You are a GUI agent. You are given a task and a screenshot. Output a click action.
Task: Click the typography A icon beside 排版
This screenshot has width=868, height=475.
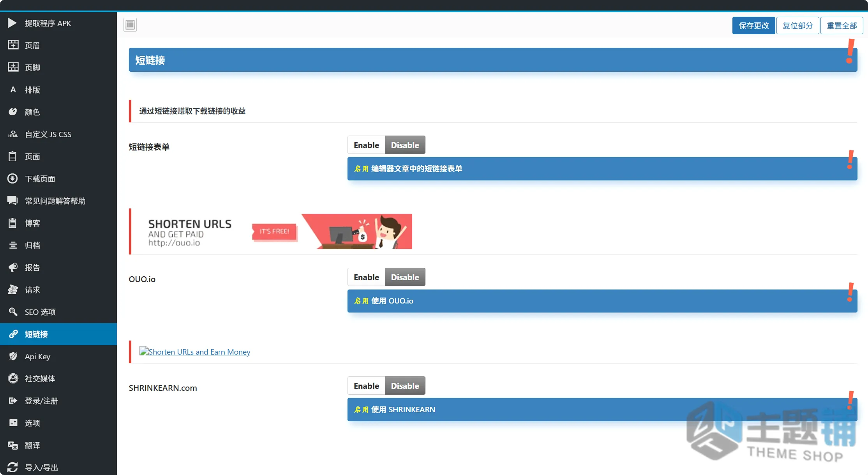point(13,90)
